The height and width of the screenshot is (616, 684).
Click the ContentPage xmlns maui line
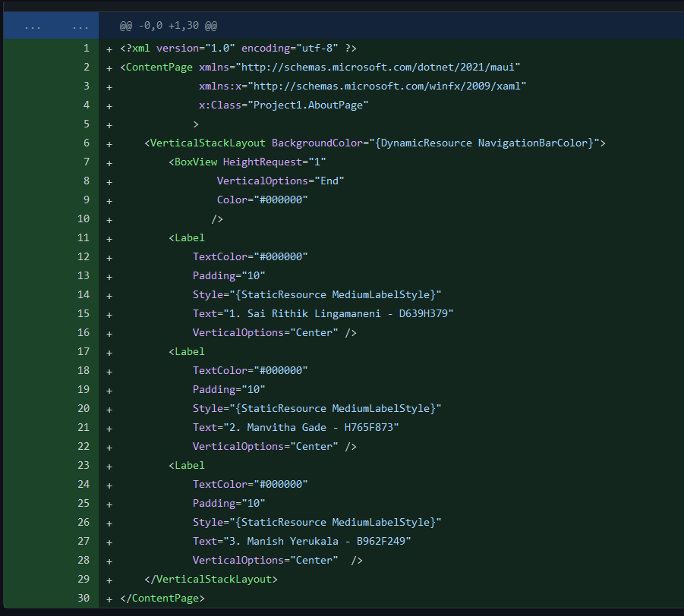pos(320,67)
